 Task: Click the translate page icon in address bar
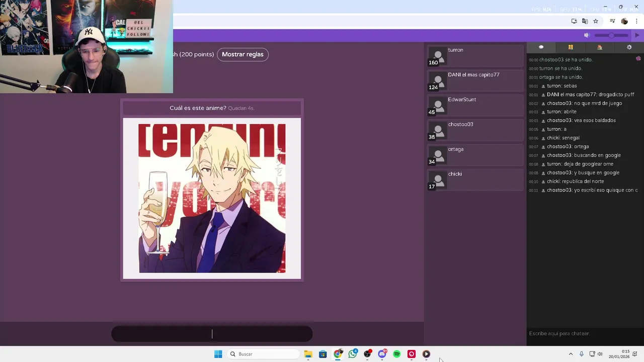[585, 21]
